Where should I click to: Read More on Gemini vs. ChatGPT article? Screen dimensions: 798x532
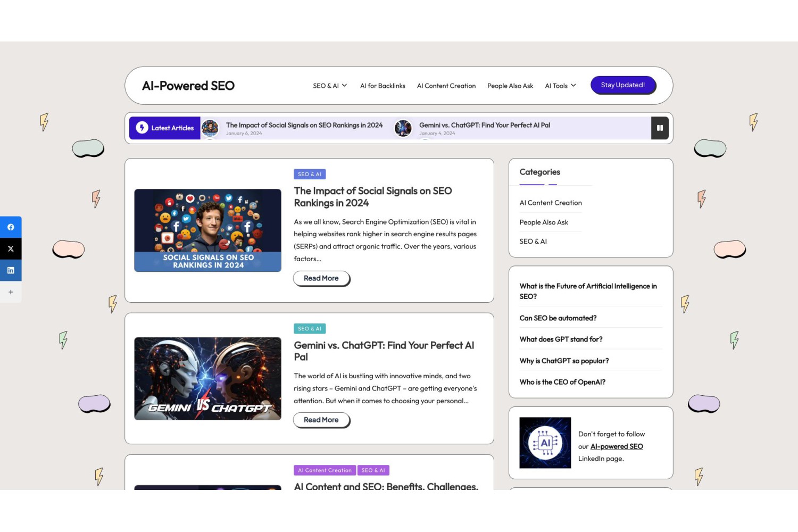tap(321, 420)
